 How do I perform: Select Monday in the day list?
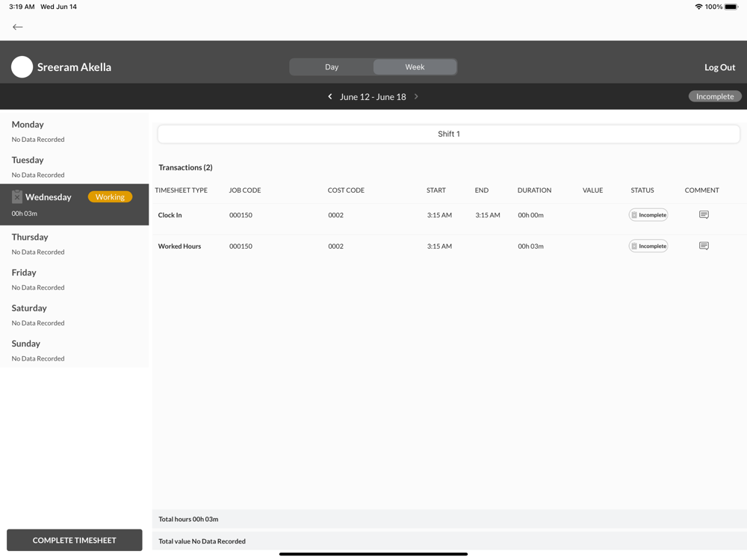click(x=74, y=131)
